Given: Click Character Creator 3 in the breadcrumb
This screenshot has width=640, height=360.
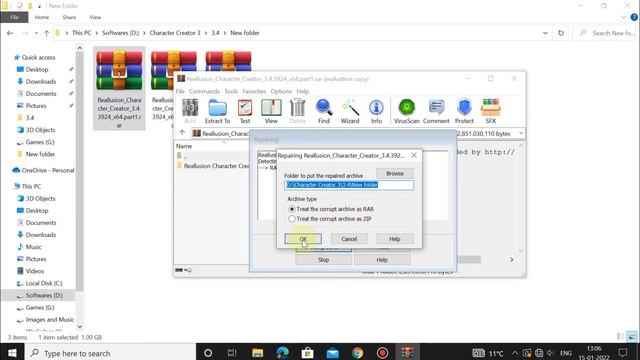Looking at the screenshot, I should click(x=175, y=33).
